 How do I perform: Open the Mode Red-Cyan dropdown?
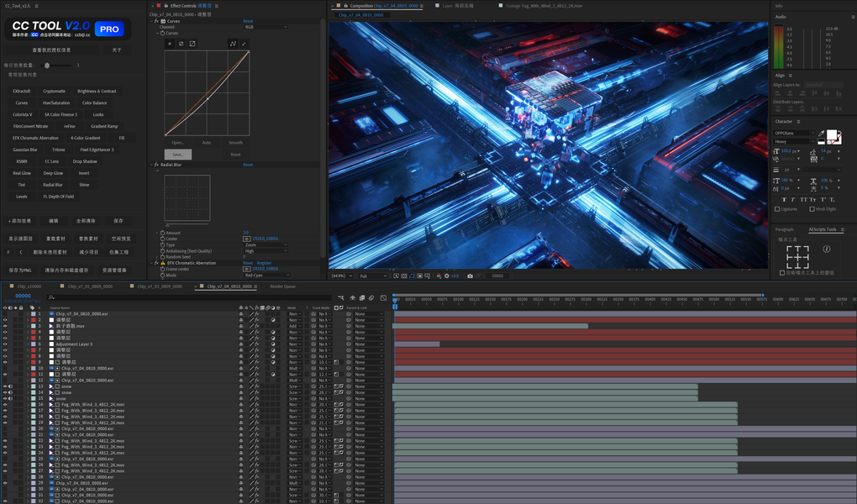[266, 275]
